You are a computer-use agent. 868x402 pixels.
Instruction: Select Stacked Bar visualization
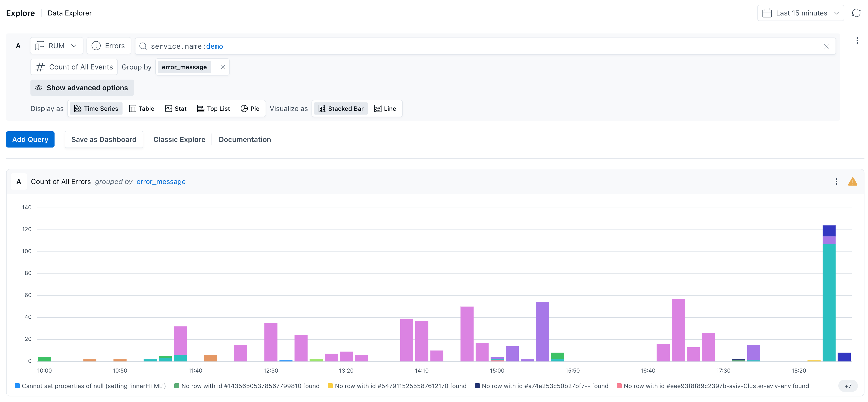pyautogui.click(x=341, y=109)
